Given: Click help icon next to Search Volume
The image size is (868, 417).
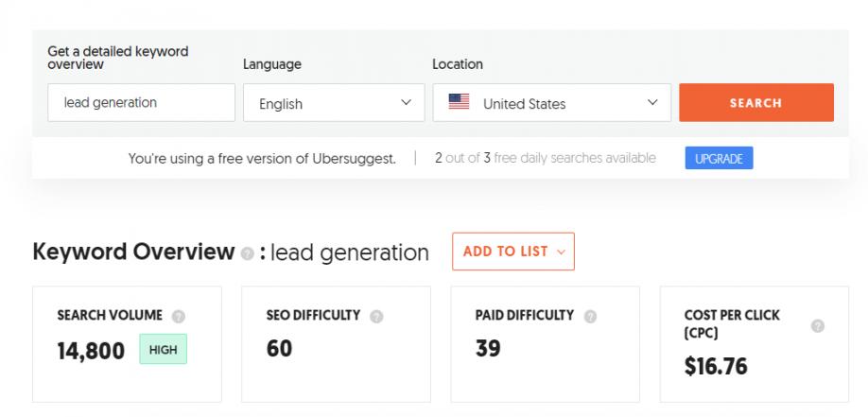Looking at the screenshot, I should click(179, 316).
